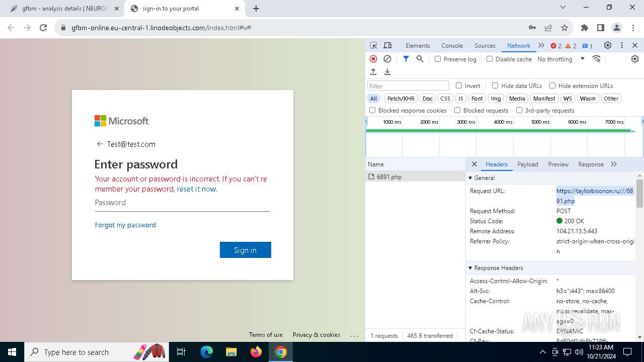This screenshot has height=362, width=644.
Task: Collapse the Response Headers section
Action: (470, 268)
